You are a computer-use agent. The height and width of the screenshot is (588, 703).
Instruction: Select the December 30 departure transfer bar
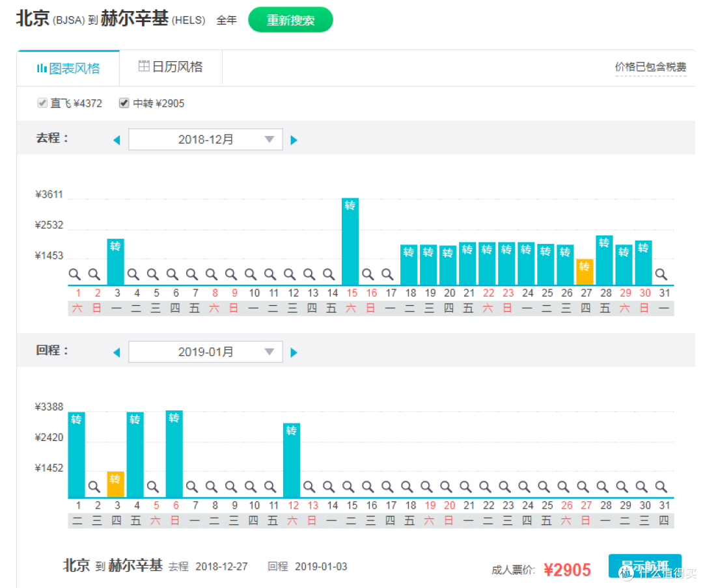pyautogui.click(x=643, y=263)
